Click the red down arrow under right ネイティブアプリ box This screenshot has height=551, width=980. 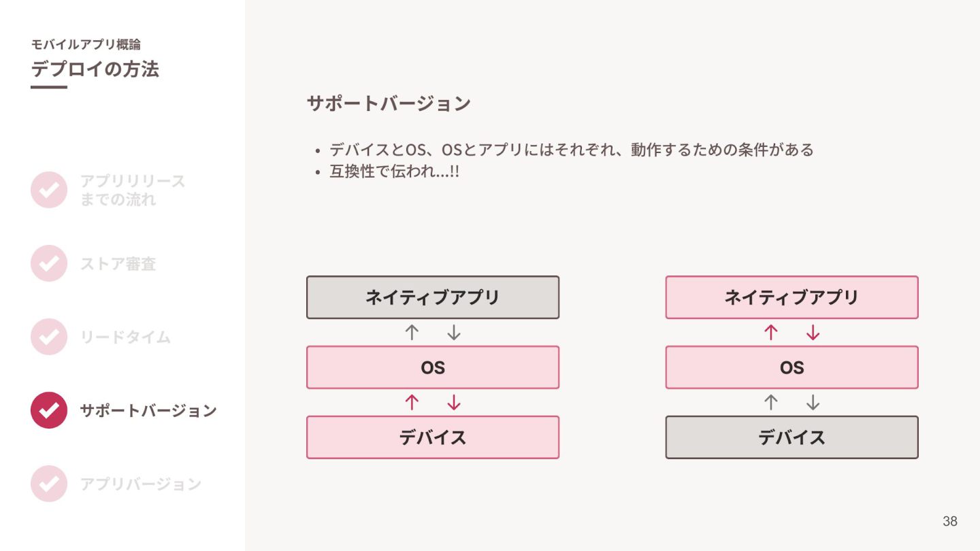(x=813, y=333)
